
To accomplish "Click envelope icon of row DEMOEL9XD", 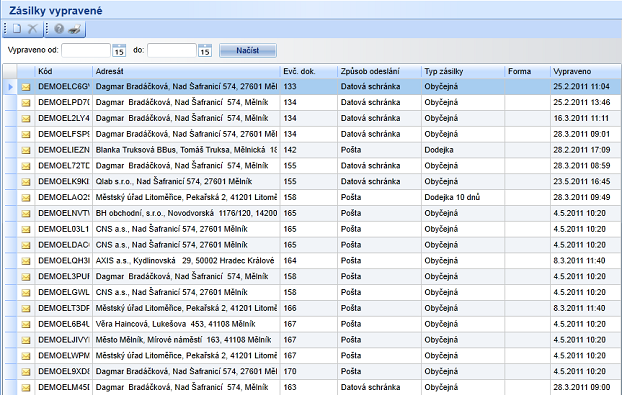I will tap(26, 372).
